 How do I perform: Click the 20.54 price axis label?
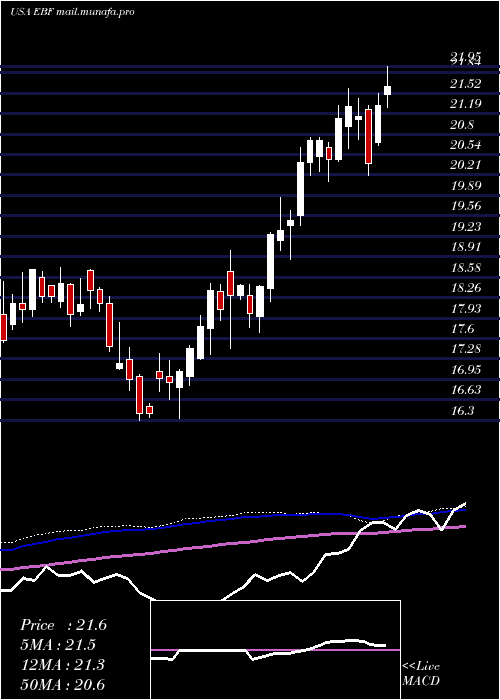466,145
